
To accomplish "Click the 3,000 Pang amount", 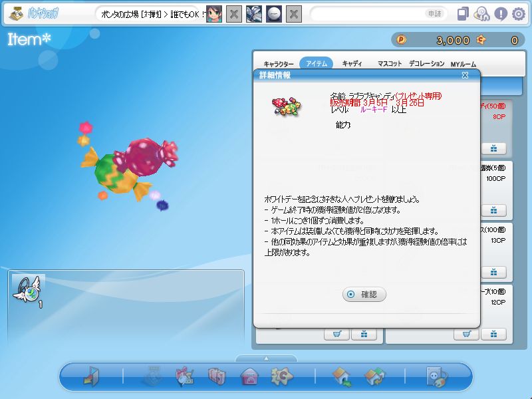I will point(453,41).
